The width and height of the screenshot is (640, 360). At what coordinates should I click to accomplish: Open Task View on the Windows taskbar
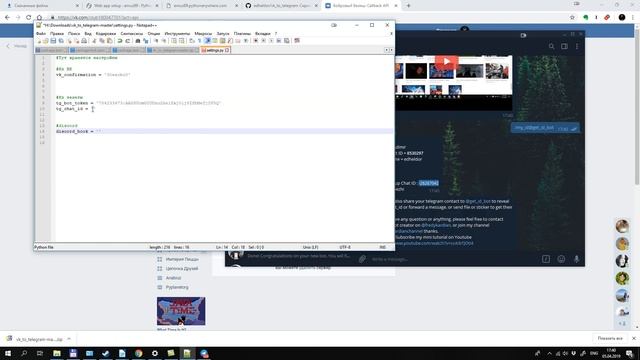point(40,353)
